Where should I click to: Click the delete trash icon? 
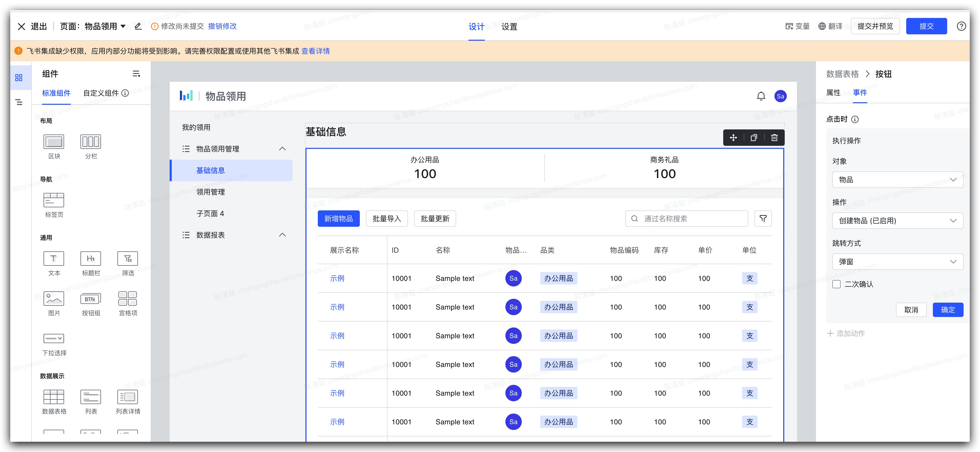[774, 138]
